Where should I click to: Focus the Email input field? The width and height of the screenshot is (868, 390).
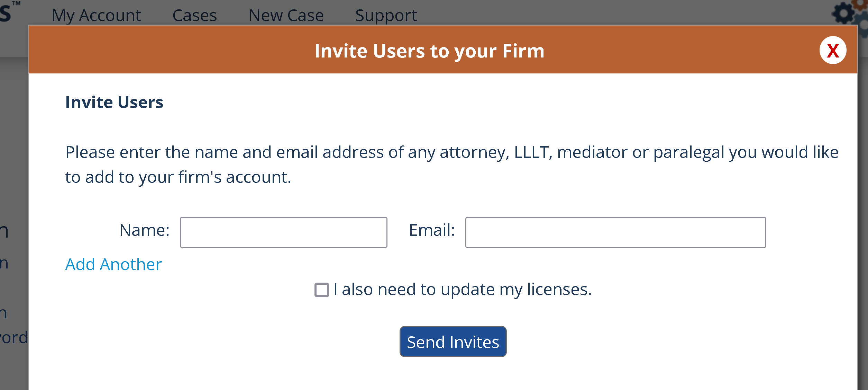click(x=615, y=232)
